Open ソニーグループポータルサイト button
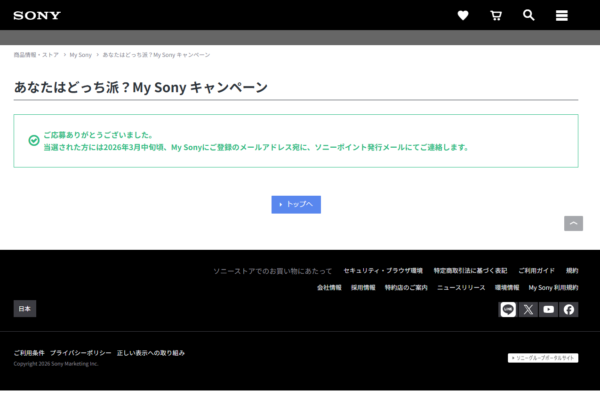The image size is (600, 398). [543, 358]
